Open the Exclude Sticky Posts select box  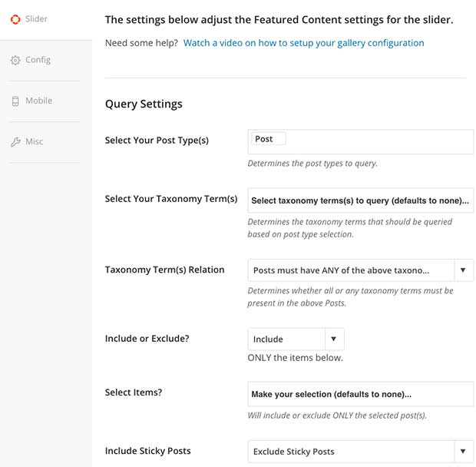(361, 452)
